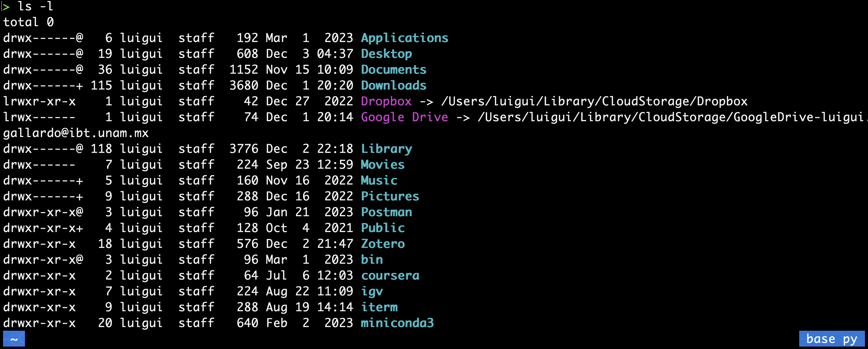Select the Downloads directory name

coord(394,85)
